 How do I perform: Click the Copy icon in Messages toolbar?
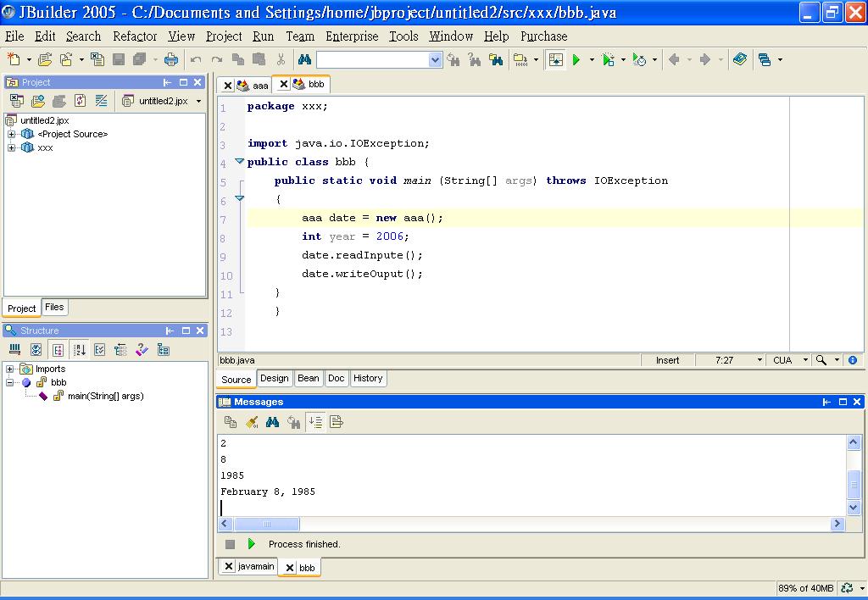tap(231, 422)
